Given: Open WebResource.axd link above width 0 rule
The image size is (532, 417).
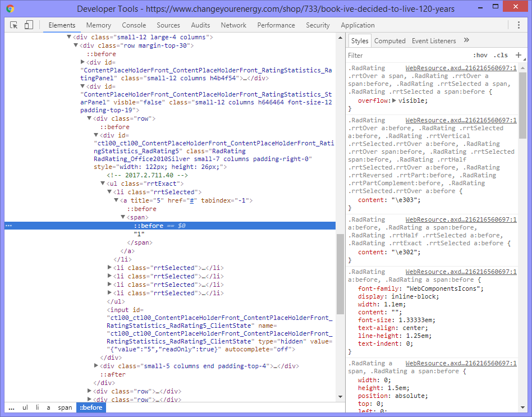Looking at the screenshot, I should [x=461, y=363].
